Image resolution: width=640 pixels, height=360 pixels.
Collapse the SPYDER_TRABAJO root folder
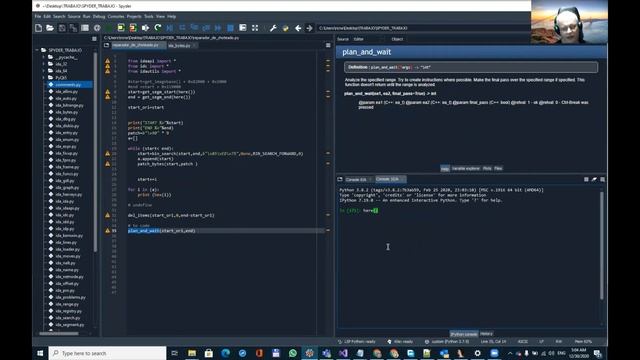point(37,50)
